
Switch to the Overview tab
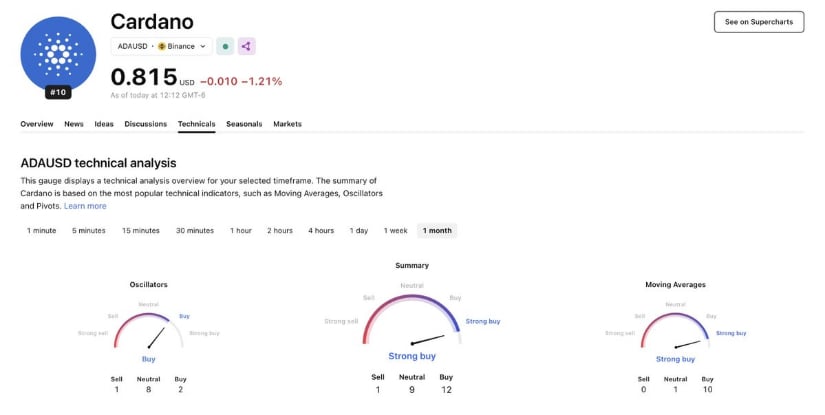tap(37, 124)
